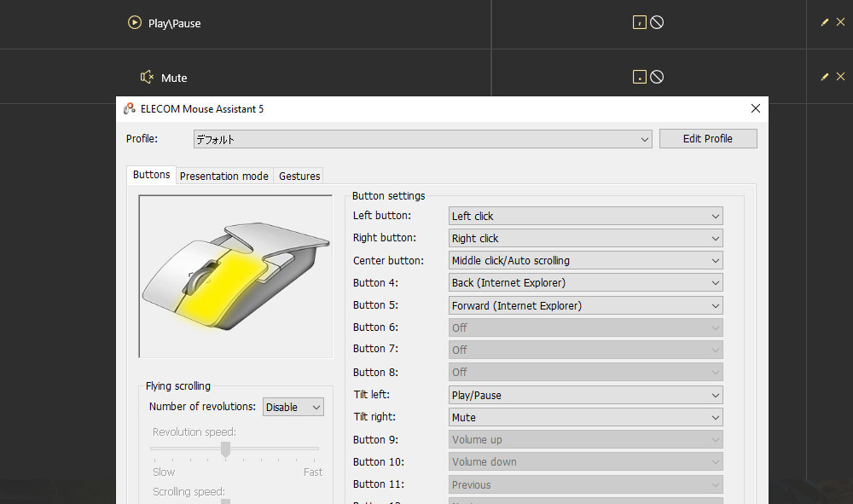Click the Play\Pause play icon in background window
Screen dimensions: 853x504
tap(135, 22)
